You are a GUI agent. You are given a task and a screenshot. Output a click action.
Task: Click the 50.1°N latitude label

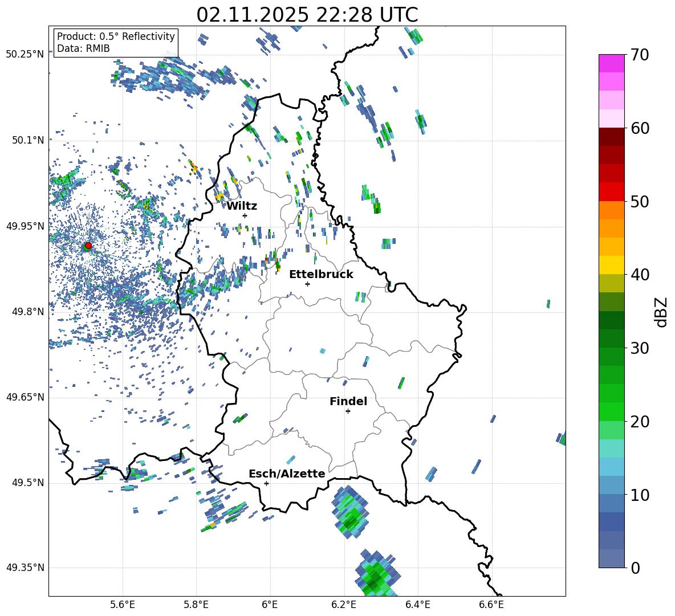pyautogui.click(x=27, y=140)
